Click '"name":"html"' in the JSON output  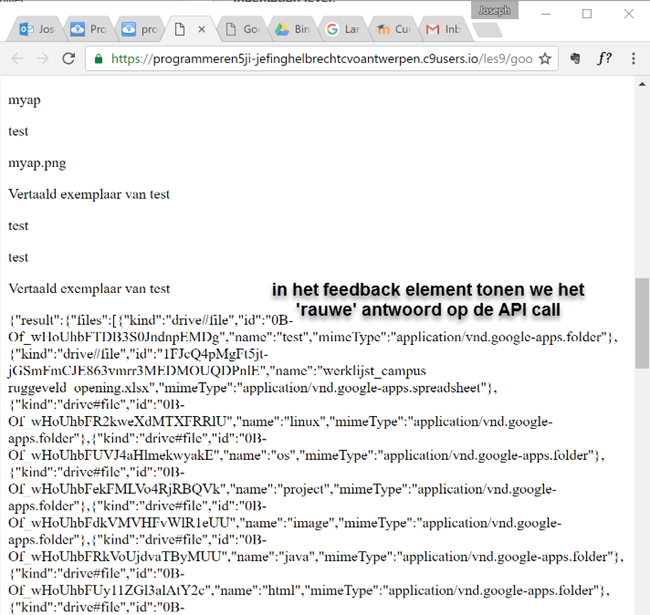point(259,591)
